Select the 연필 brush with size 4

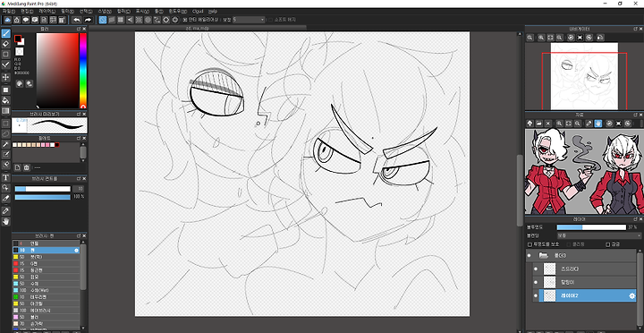[46, 243]
